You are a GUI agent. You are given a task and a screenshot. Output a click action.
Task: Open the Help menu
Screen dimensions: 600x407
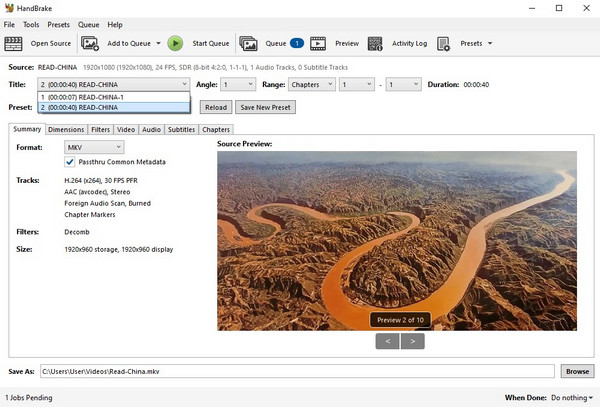[x=115, y=25]
